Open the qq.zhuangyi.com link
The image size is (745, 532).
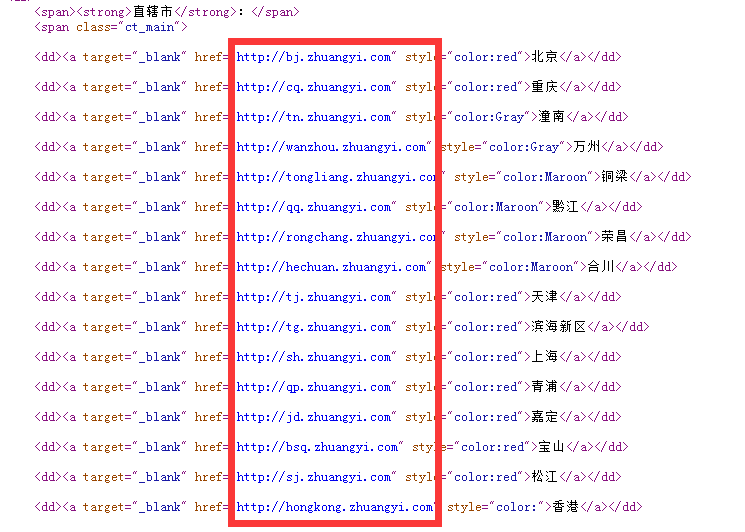[x=314, y=207]
